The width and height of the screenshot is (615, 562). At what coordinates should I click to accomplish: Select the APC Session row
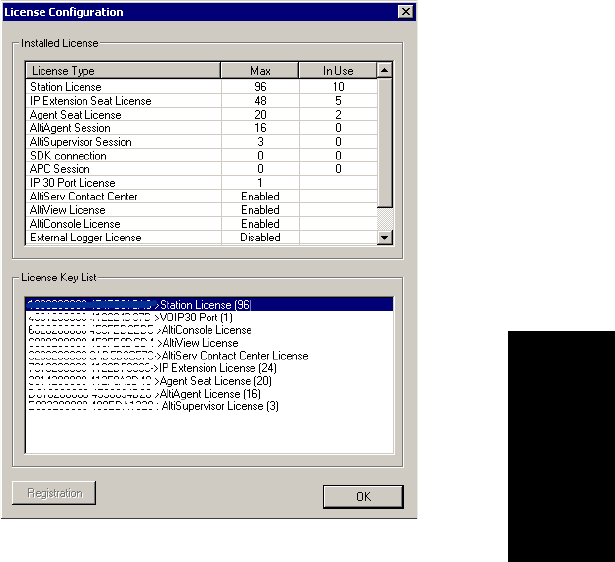202,169
